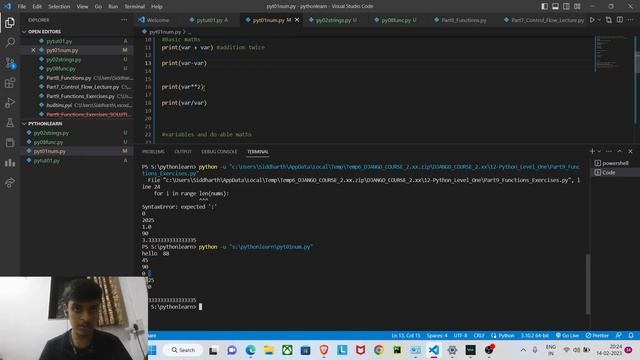Show the Problems panel tab
The height and width of the screenshot is (360, 640).
[x=153, y=151]
